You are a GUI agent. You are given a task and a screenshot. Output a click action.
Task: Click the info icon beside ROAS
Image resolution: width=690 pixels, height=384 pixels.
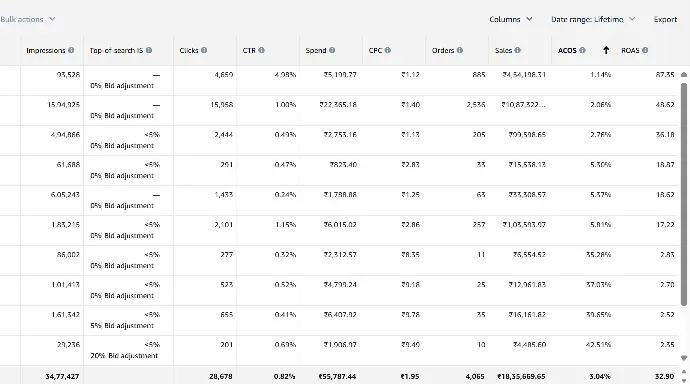[x=645, y=50]
